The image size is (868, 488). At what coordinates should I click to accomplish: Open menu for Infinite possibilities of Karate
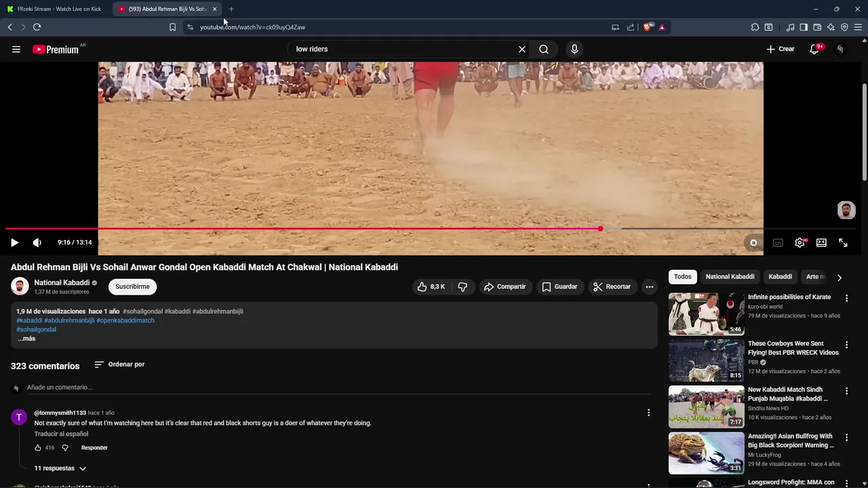(x=846, y=298)
